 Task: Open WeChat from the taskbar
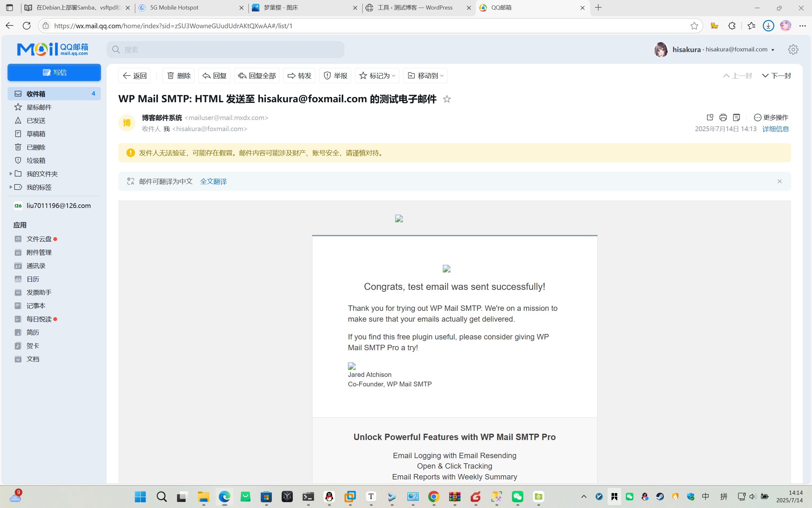[x=518, y=497]
